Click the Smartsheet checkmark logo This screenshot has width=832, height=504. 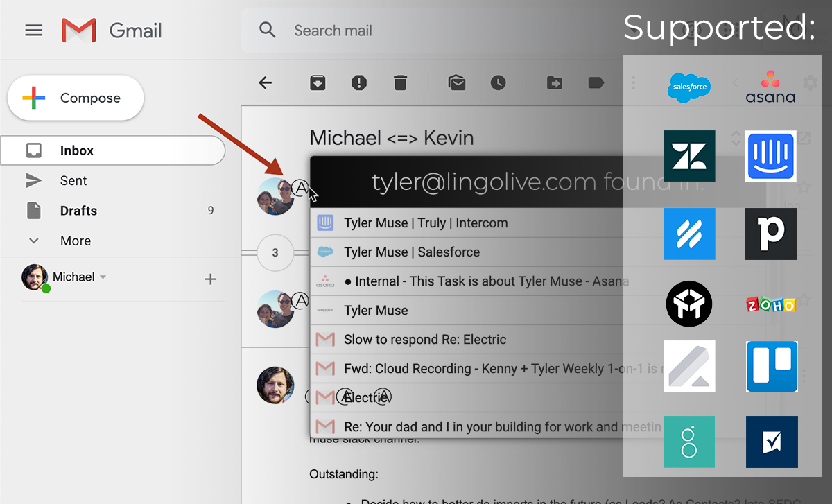772,442
